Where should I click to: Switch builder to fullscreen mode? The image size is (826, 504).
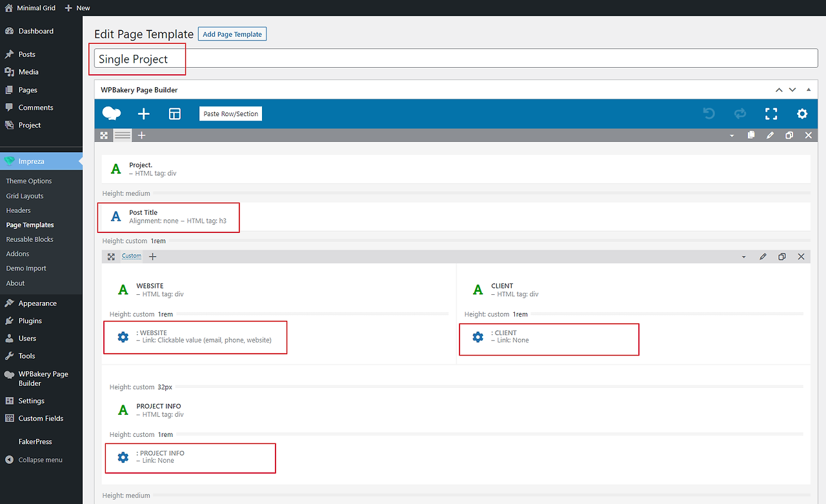(x=771, y=114)
